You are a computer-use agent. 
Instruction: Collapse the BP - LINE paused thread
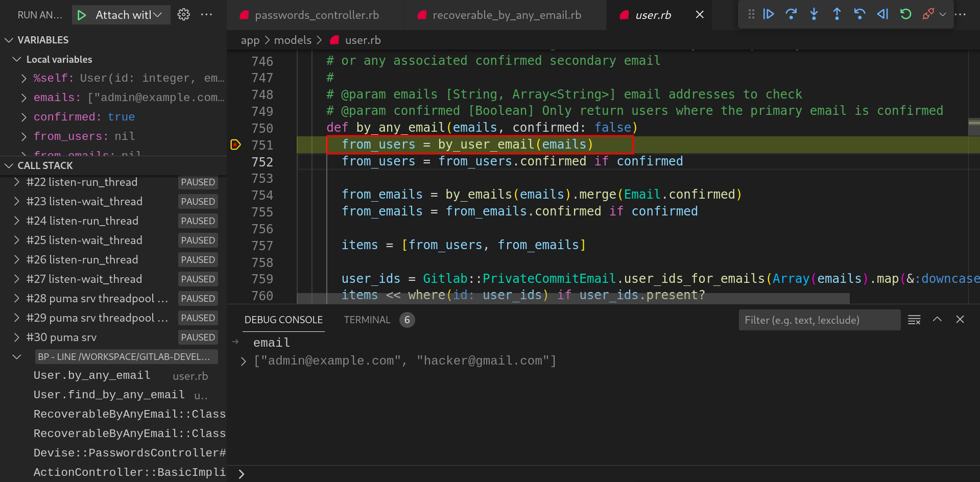coord(17,357)
